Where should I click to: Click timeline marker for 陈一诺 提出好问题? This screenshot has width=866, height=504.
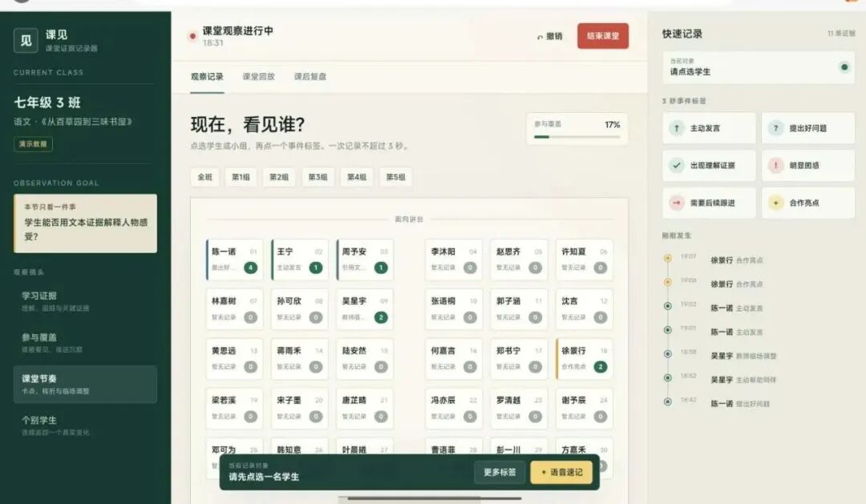668,402
